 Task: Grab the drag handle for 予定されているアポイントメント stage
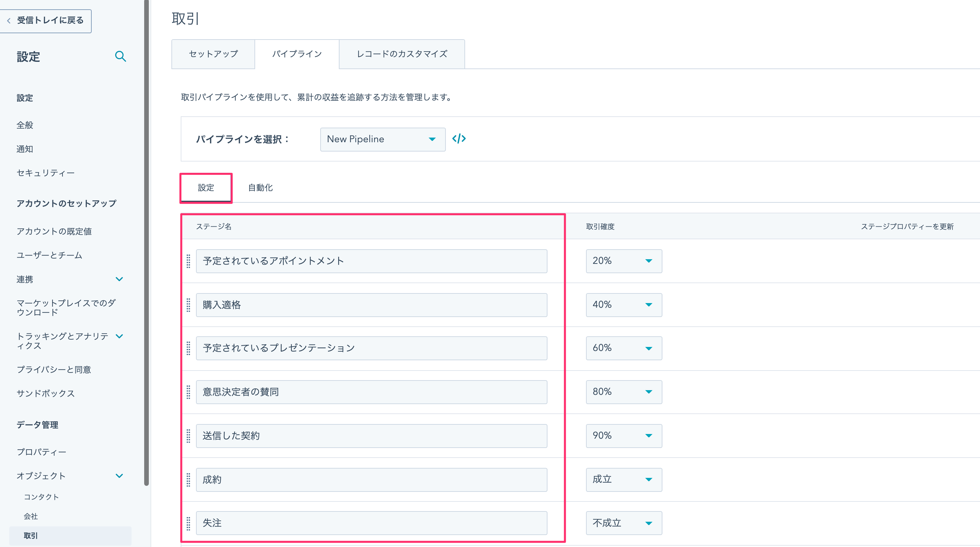pyautogui.click(x=188, y=261)
